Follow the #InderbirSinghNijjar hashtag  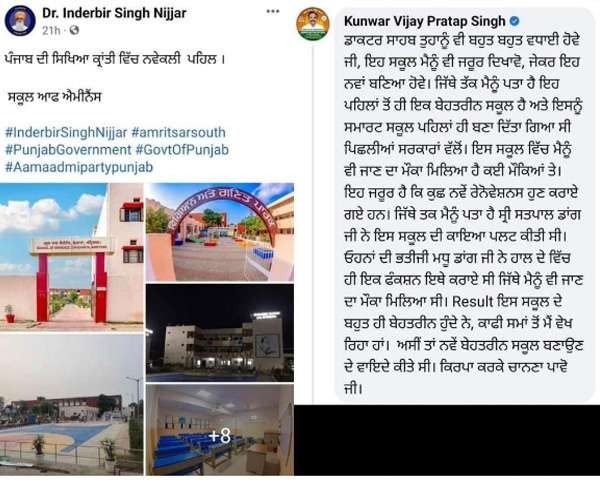point(66,132)
